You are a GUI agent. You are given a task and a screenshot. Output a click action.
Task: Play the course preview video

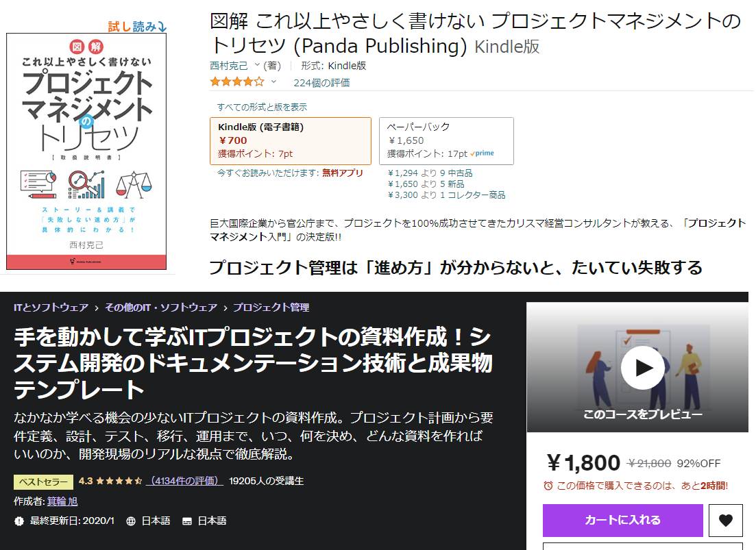click(x=642, y=368)
